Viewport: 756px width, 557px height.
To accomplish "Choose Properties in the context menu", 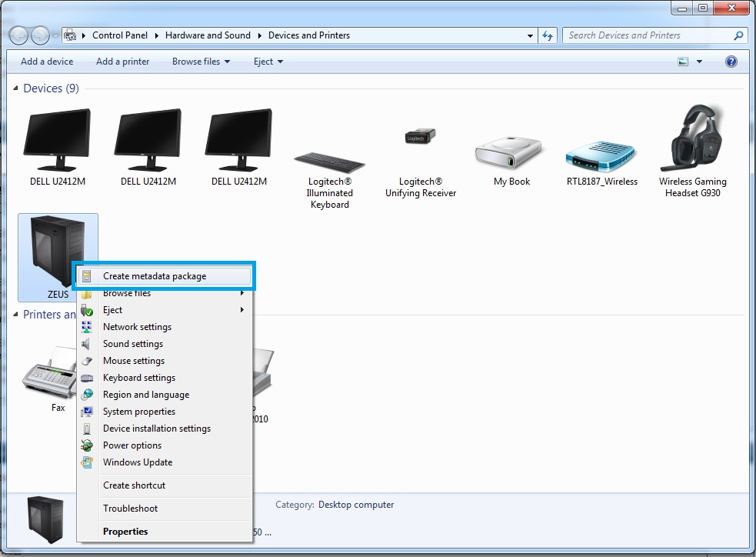I will click(125, 531).
